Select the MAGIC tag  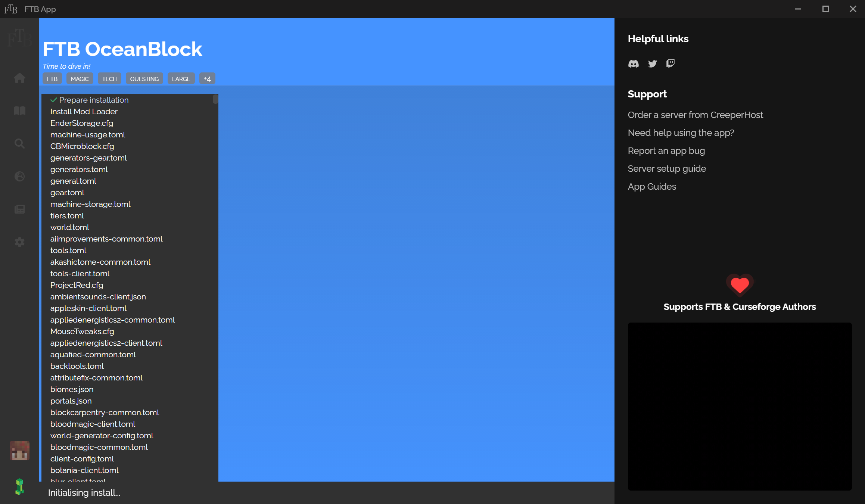(80, 78)
